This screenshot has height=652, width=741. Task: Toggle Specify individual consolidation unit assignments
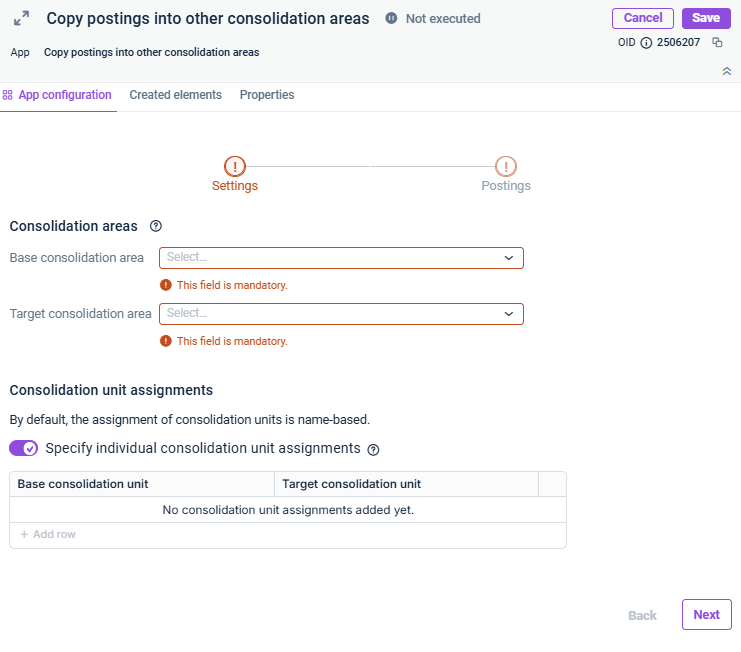[24, 448]
